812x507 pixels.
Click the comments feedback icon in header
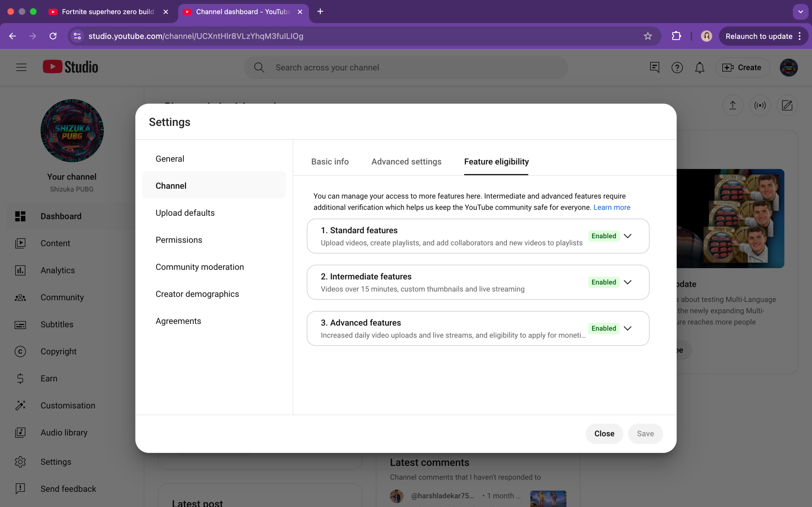(x=654, y=67)
